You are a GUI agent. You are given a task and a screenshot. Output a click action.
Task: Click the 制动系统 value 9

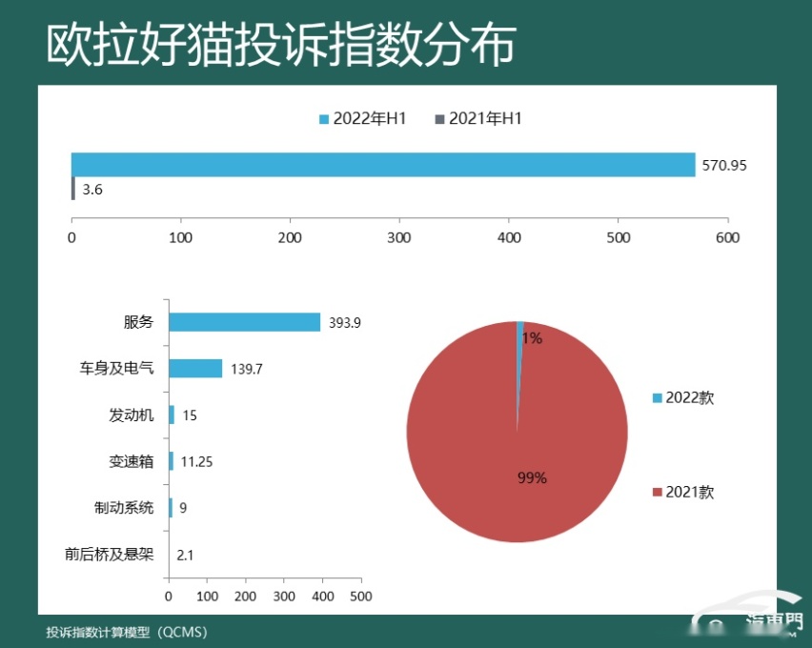click(183, 508)
